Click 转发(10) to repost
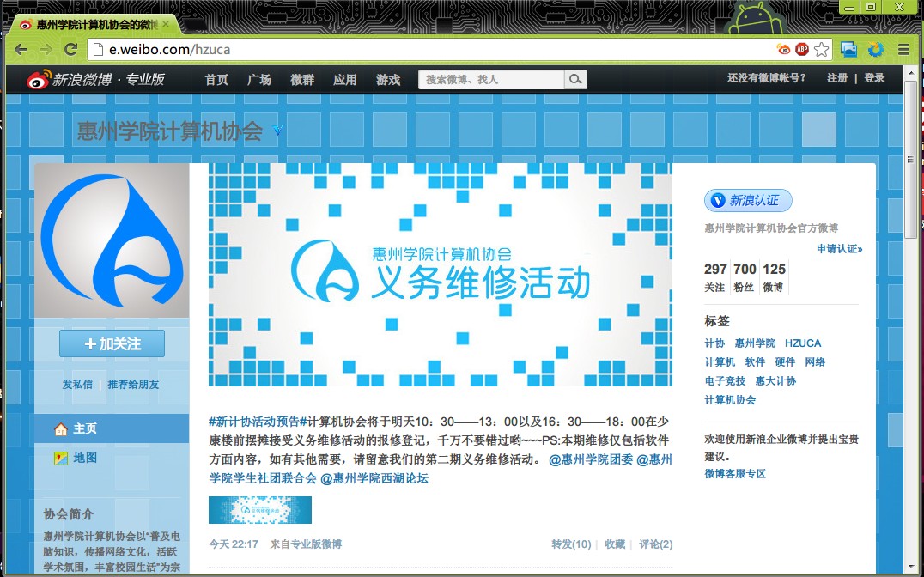 (x=571, y=544)
